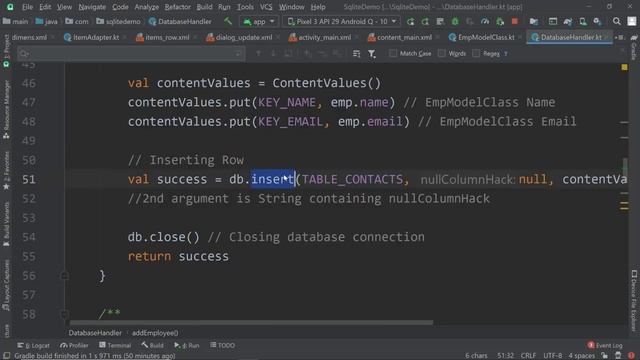Click the Search Everywhere magnifier icon
This screenshot has height=360, width=640.
[x=617, y=21]
